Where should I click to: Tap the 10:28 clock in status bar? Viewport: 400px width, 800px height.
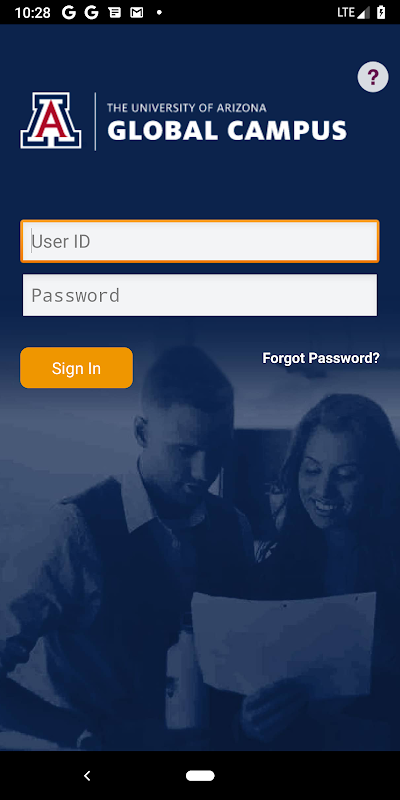33,13
